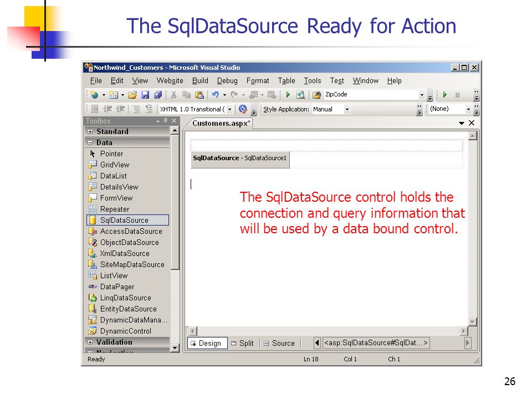
Task: Click the Navigate Forward icon
Action: (x=272, y=95)
